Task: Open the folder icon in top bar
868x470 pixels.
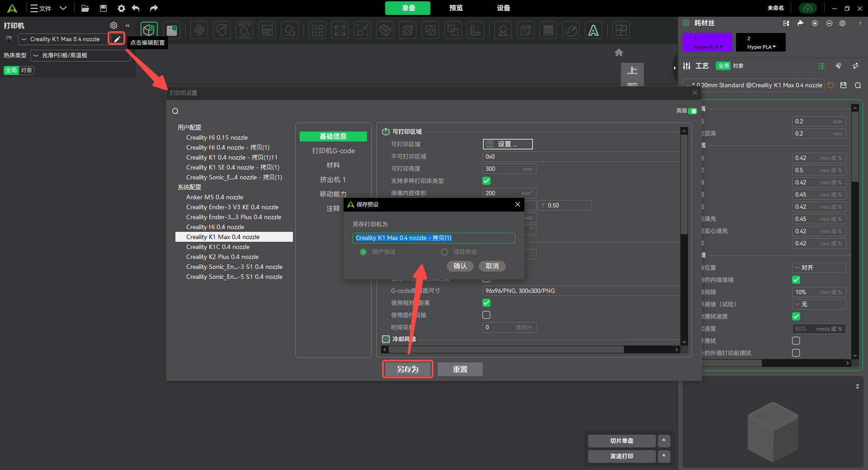Action: pyautogui.click(x=85, y=8)
